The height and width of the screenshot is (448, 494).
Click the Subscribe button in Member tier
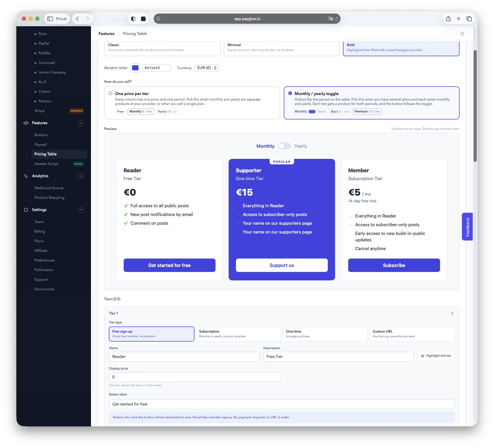(x=394, y=265)
